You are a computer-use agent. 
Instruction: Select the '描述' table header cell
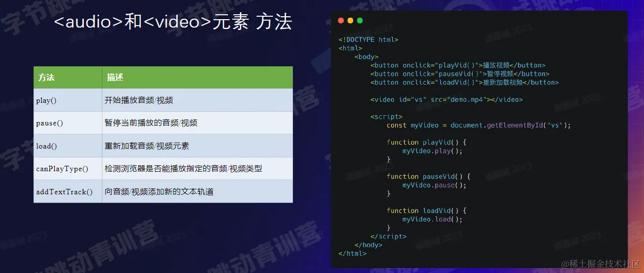point(197,77)
